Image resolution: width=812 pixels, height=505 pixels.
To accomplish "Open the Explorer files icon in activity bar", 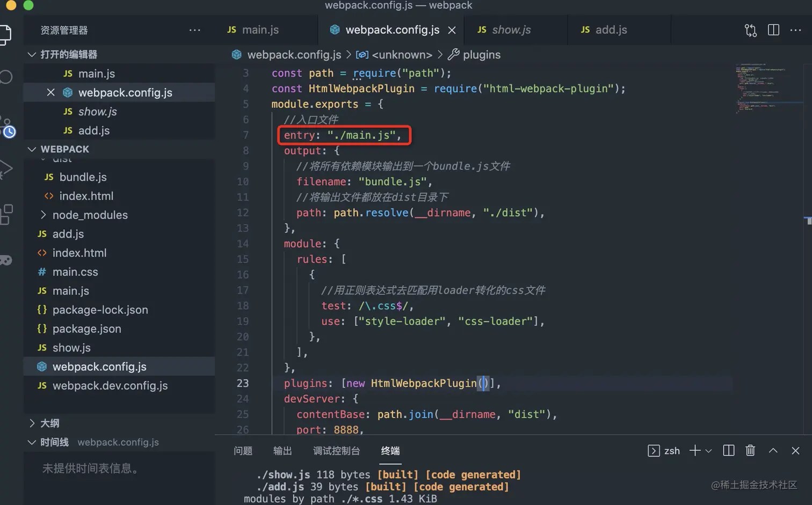I will click(x=4, y=34).
